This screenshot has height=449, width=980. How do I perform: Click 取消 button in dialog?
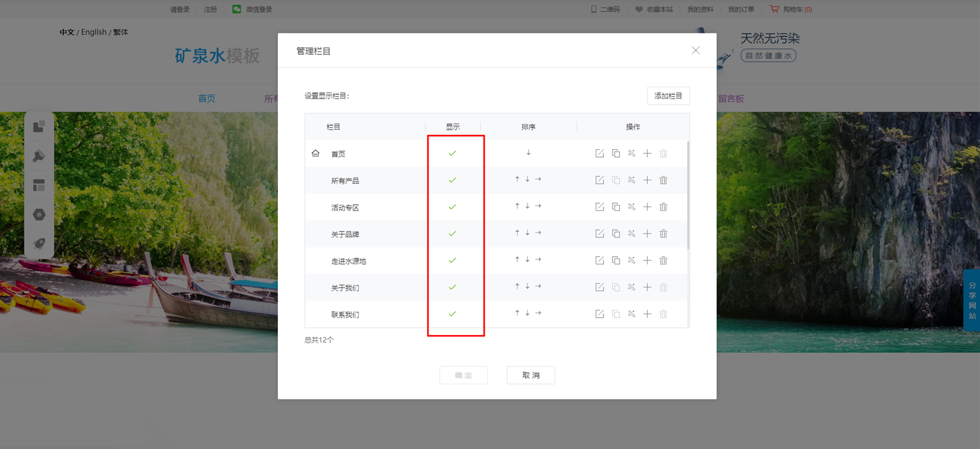(x=531, y=375)
